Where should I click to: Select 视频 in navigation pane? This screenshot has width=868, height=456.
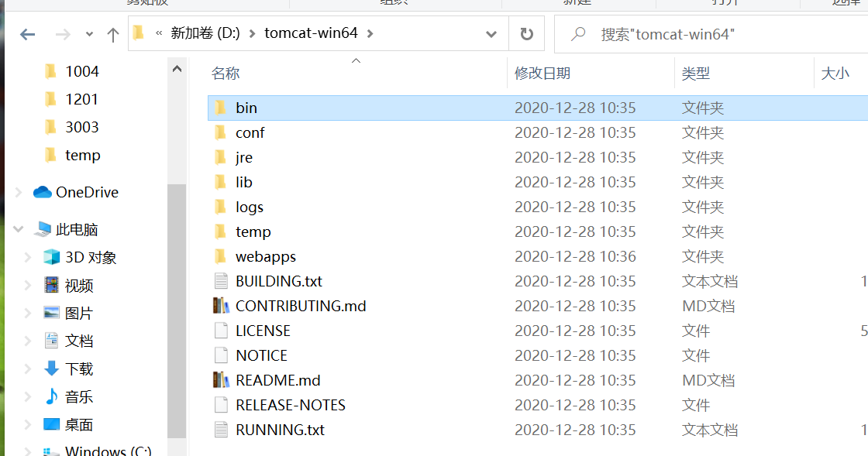pyautogui.click(x=78, y=285)
